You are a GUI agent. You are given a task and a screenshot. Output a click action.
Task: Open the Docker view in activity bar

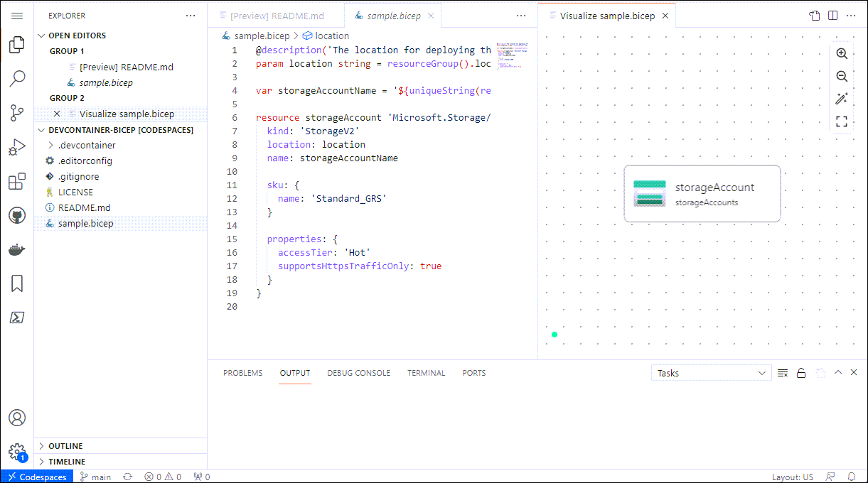click(17, 250)
